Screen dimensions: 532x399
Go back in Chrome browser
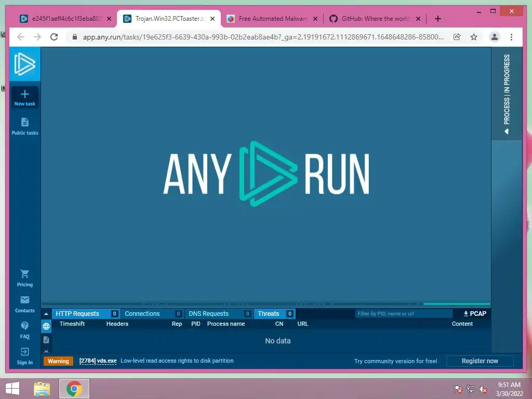pyautogui.click(x=21, y=37)
